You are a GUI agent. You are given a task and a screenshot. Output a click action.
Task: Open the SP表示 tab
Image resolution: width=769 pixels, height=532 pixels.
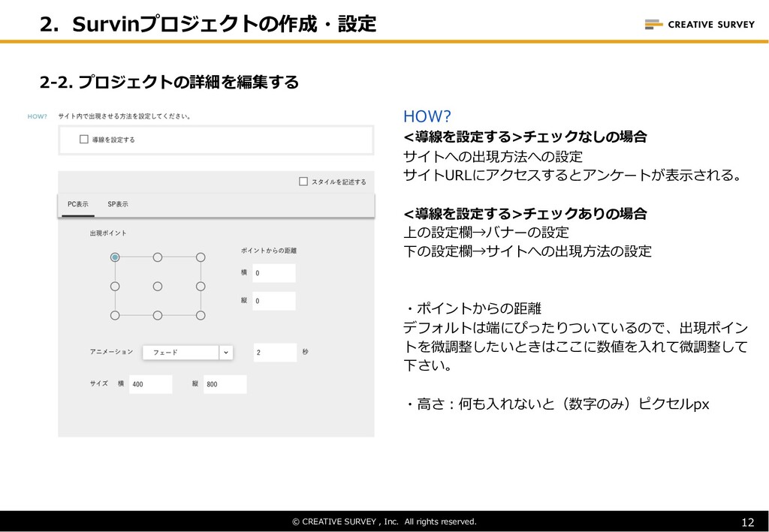pyautogui.click(x=118, y=204)
